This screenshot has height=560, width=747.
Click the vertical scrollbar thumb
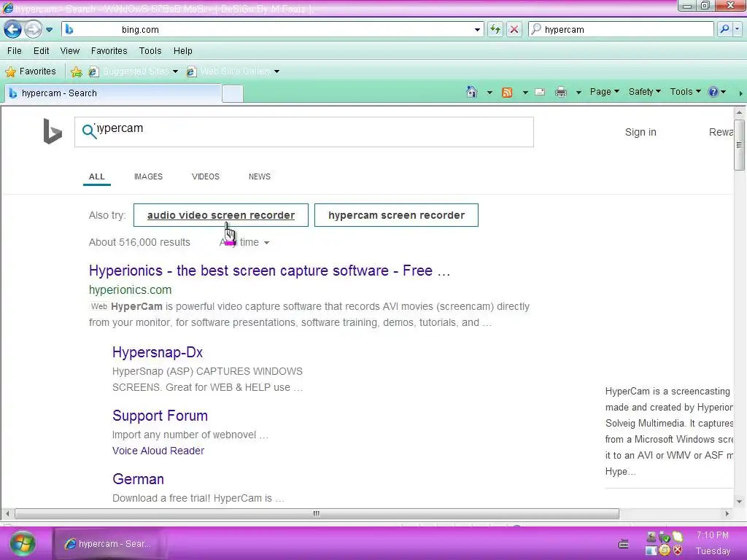[x=739, y=145]
